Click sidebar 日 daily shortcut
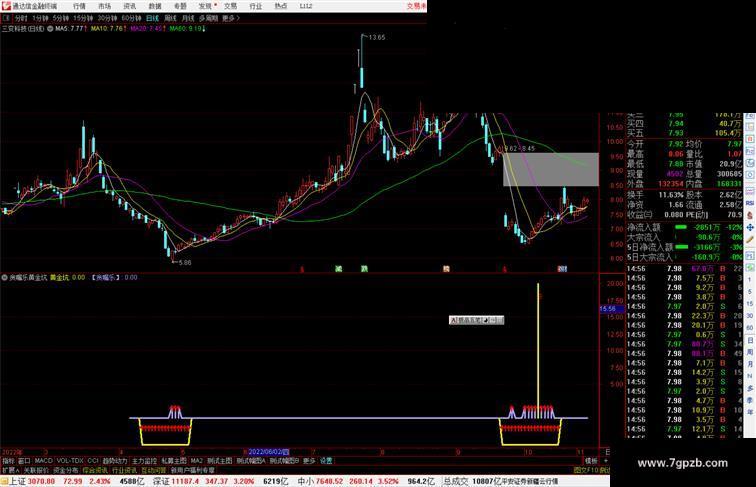756x487 pixels. click(x=750, y=340)
